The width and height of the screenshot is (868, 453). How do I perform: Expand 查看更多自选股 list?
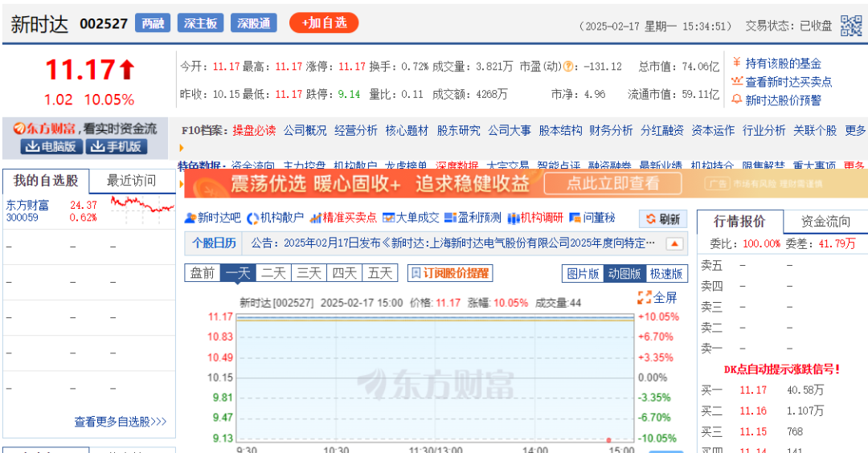coord(121,421)
